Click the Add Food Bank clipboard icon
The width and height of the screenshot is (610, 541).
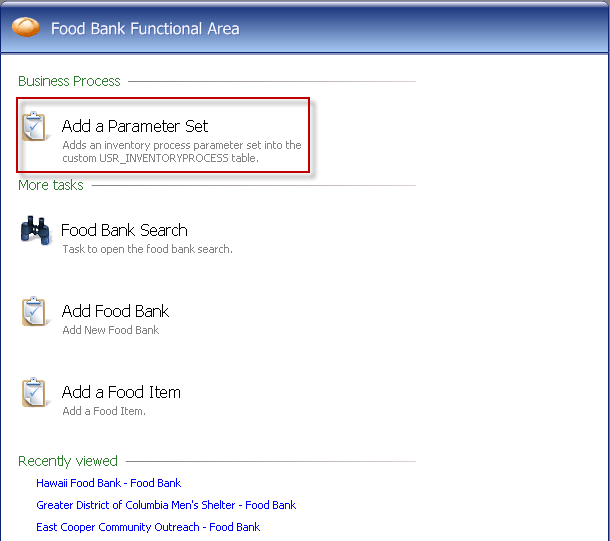tap(35, 312)
